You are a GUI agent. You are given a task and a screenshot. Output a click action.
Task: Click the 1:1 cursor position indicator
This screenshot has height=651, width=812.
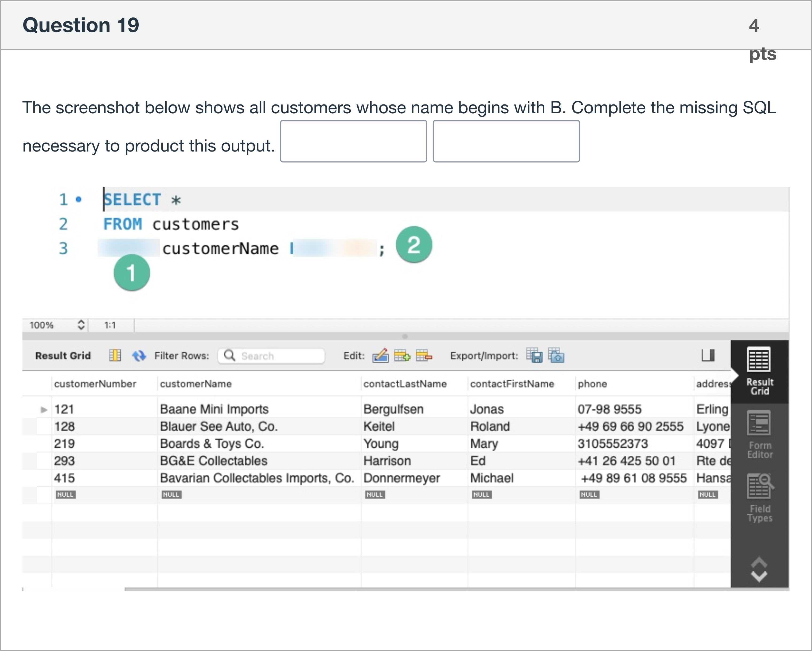(x=110, y=325)
